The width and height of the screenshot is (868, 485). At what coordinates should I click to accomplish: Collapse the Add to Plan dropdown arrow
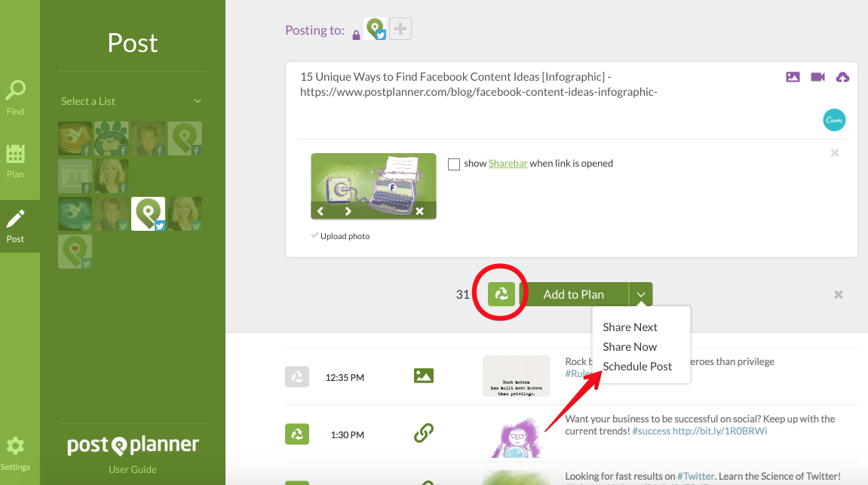click(x=641, y=294)
